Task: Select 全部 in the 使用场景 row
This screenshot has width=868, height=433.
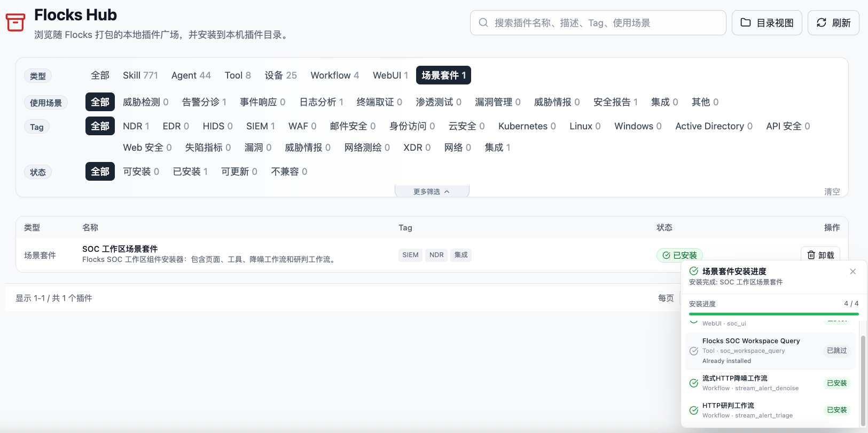Action: pos(100,102)
